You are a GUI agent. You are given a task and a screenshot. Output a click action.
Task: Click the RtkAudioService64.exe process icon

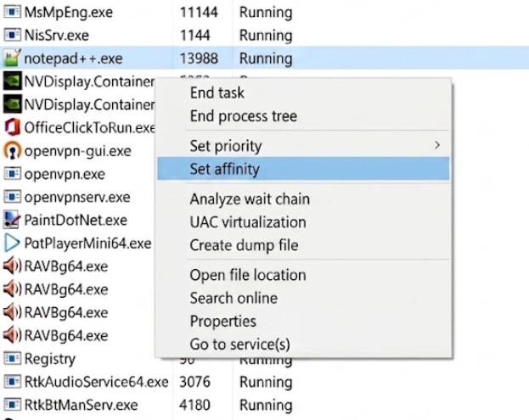pos(12,382)
